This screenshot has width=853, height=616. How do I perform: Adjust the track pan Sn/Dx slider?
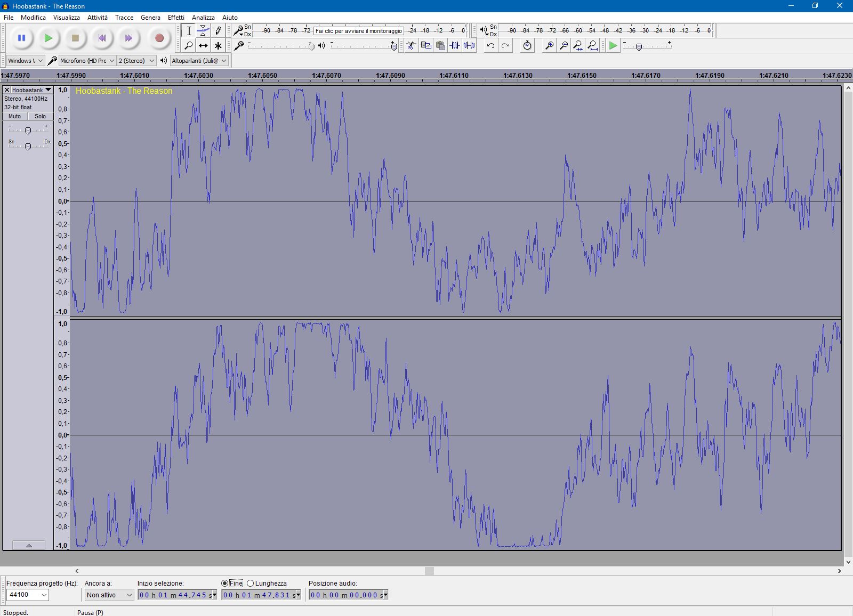(x=28, y=146)
